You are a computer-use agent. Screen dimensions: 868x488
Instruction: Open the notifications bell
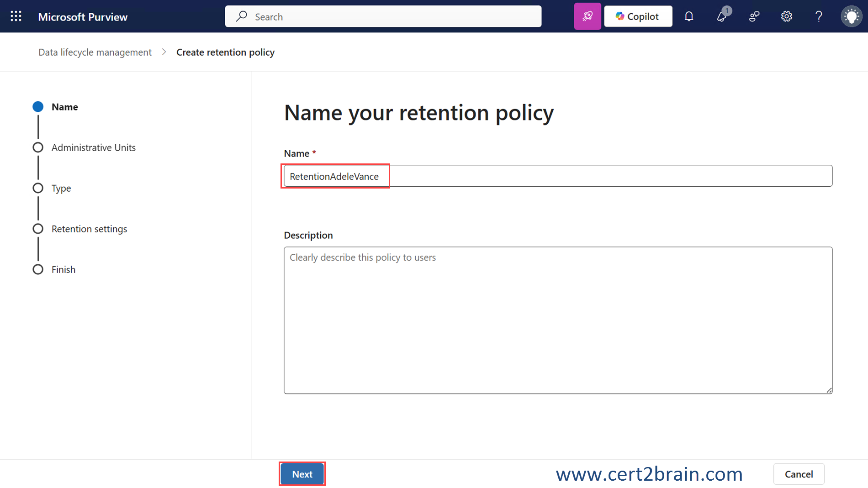pos(689,16)
